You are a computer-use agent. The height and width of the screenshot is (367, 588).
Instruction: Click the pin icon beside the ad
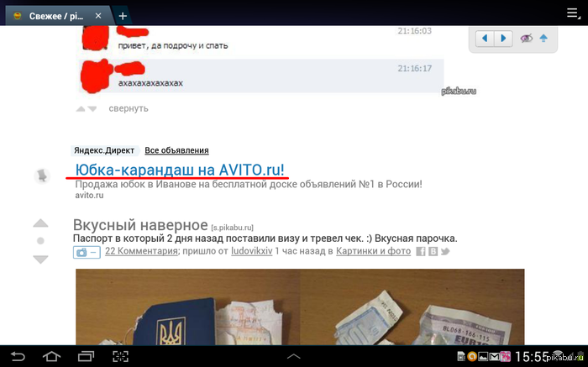[x=42, y=176]
